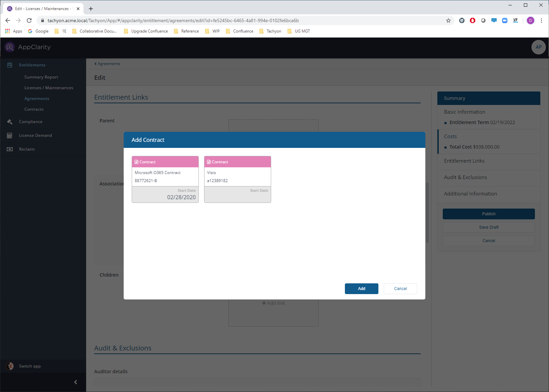Click the Entitlement Term 02/19/2022 text
The height and width of the screenshot is (392, 549).
coord(482,122)
